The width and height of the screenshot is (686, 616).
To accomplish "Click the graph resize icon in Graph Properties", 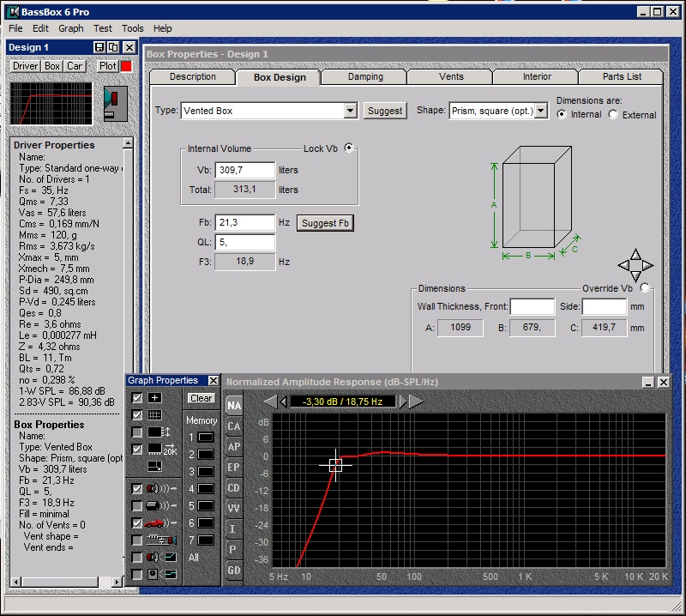I will (x=154, y=467).
